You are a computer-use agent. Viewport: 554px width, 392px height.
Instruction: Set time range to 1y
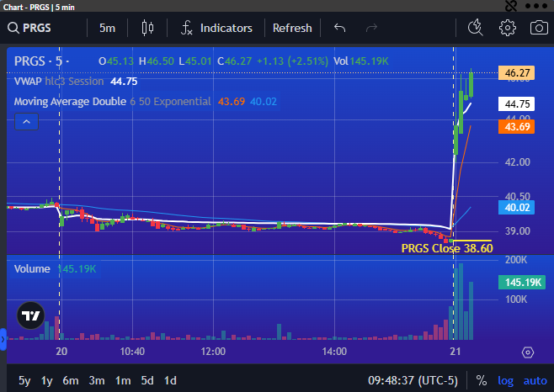pos(46,381)
